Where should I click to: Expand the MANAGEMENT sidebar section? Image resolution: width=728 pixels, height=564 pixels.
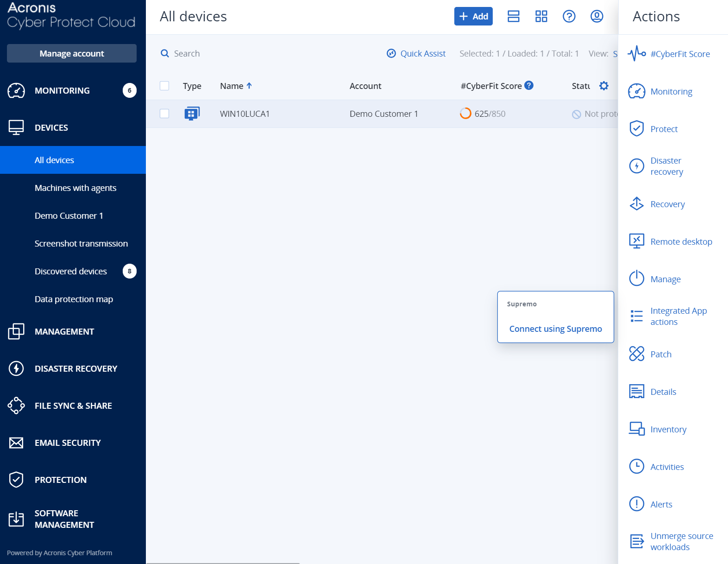coord(64,331)
